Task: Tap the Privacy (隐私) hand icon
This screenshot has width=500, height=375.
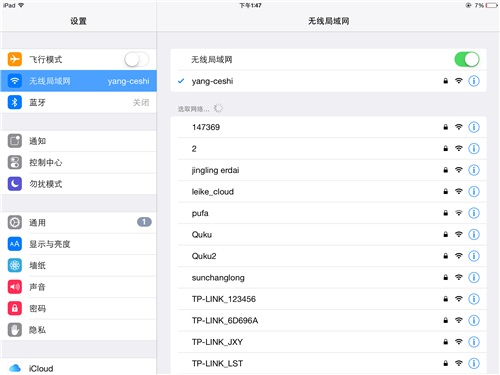Action: [15, 330]
